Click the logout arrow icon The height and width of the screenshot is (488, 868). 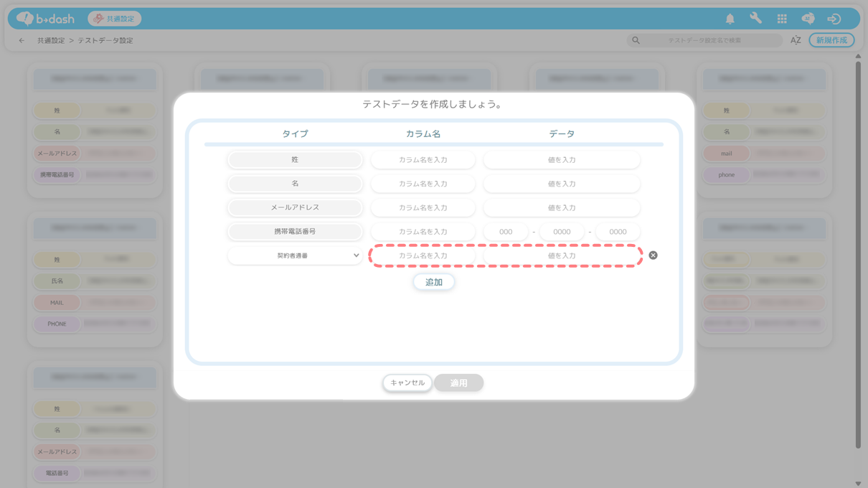point(834,19)
